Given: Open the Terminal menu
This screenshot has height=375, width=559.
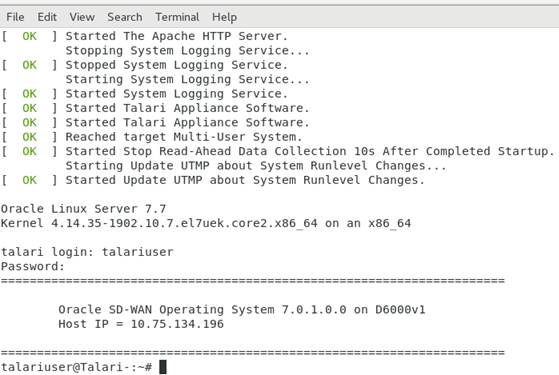Looking at the screenshot, I should [x=177, y=17].
